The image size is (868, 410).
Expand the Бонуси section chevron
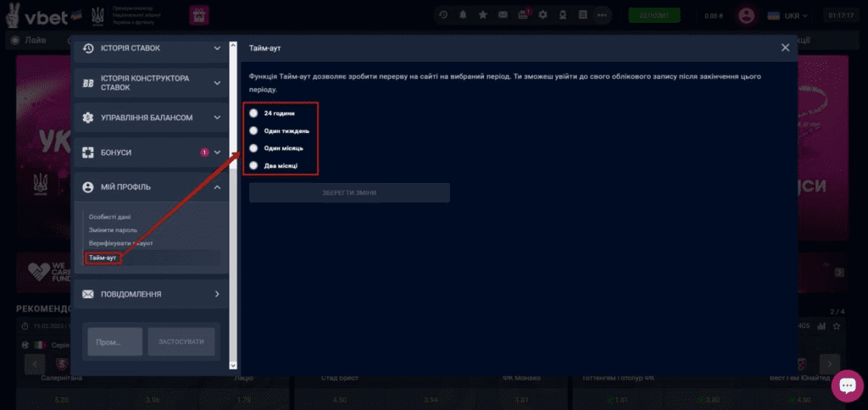point(217,152)
